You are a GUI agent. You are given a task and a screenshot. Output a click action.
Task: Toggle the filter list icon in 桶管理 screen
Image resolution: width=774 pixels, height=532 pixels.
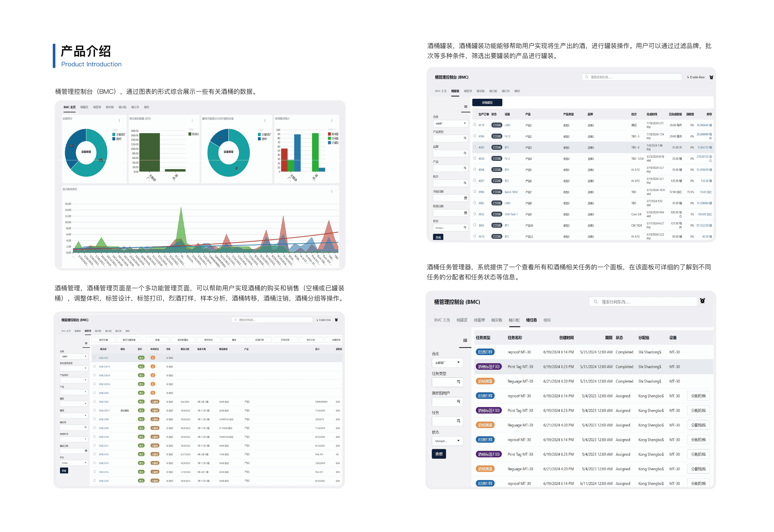pyautogui.click(x=86, y=343)
